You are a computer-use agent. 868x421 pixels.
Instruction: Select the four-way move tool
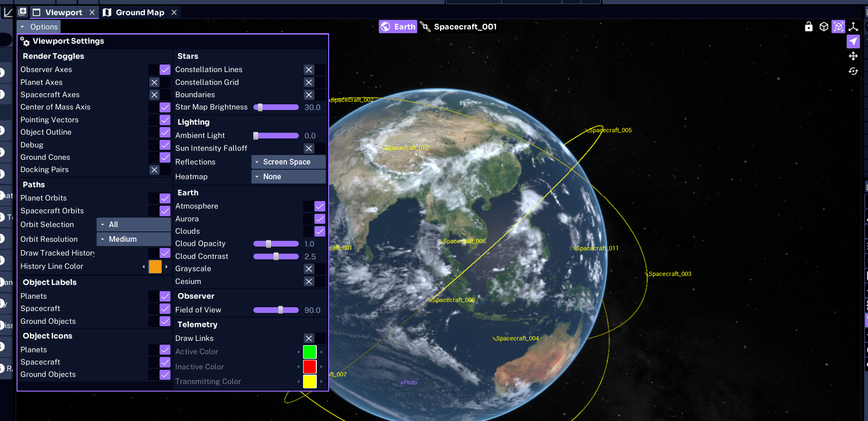(853, 56)
